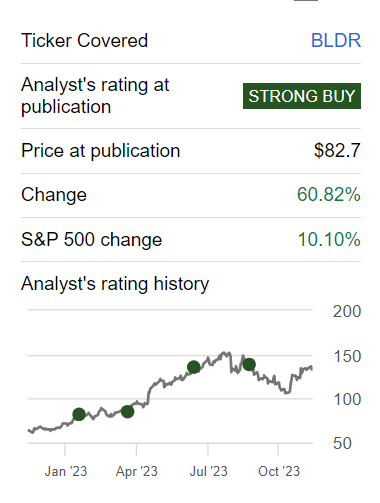Click the Jul '23 axis label
Image resolution: width=380 pixels, height=503 pixels.
pyautogui.click(x=208, y=472)
